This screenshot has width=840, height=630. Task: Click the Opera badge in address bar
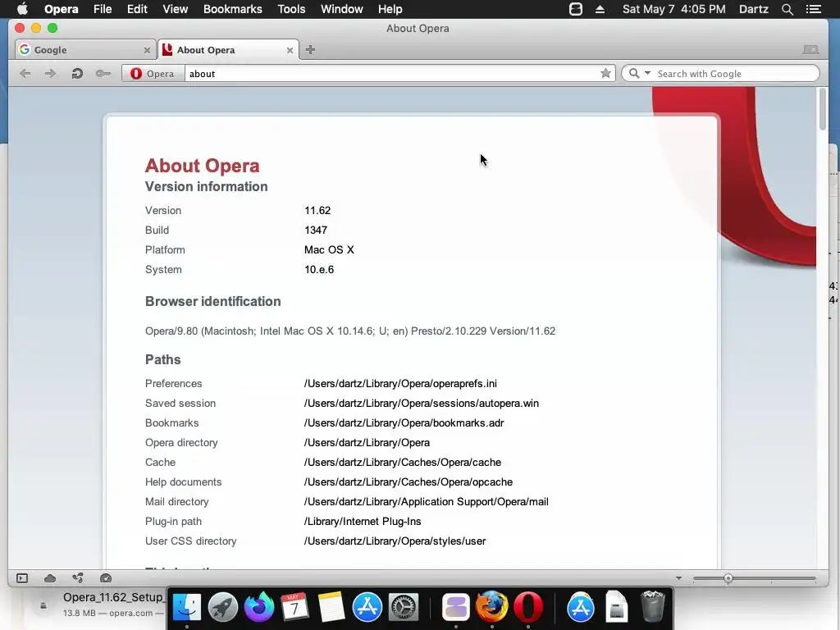click(x=153, y=73)
